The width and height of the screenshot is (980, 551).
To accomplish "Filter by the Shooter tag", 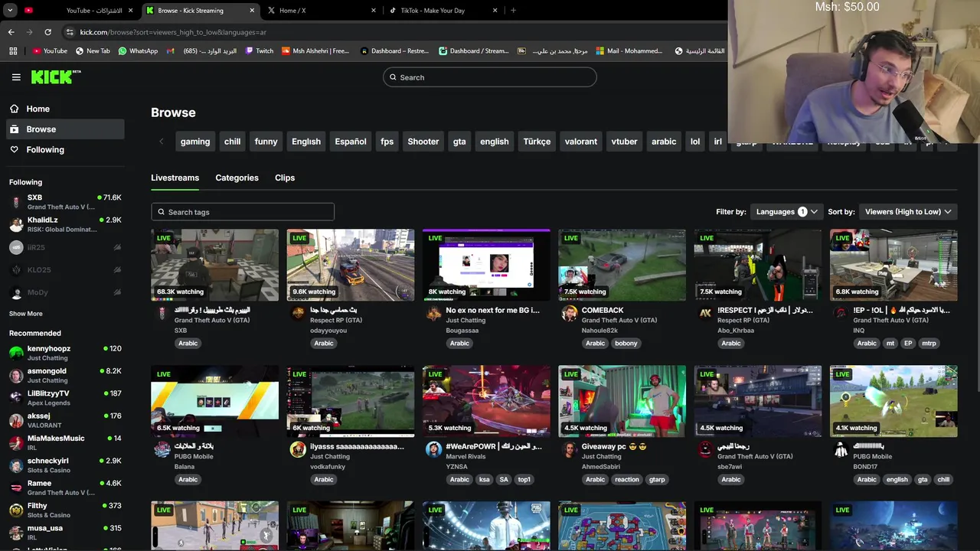I will [423, 142].
